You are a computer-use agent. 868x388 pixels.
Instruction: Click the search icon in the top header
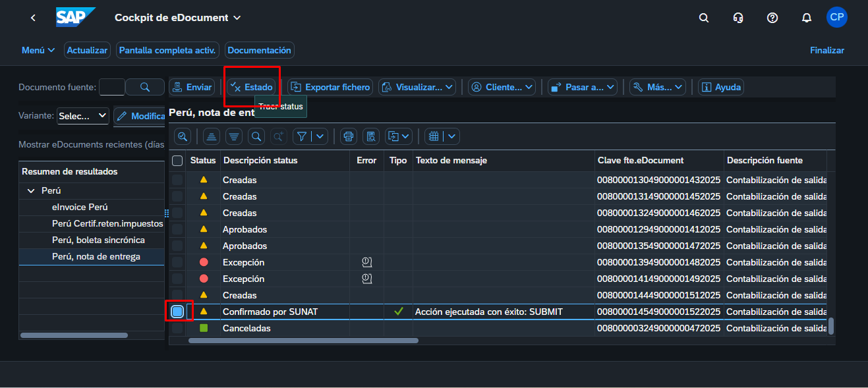[x=704, y=18]
